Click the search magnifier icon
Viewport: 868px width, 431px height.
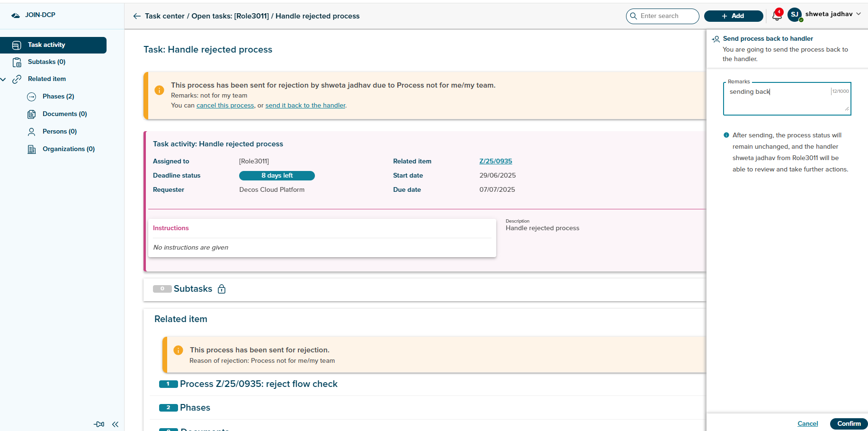[x=634, y=16]
